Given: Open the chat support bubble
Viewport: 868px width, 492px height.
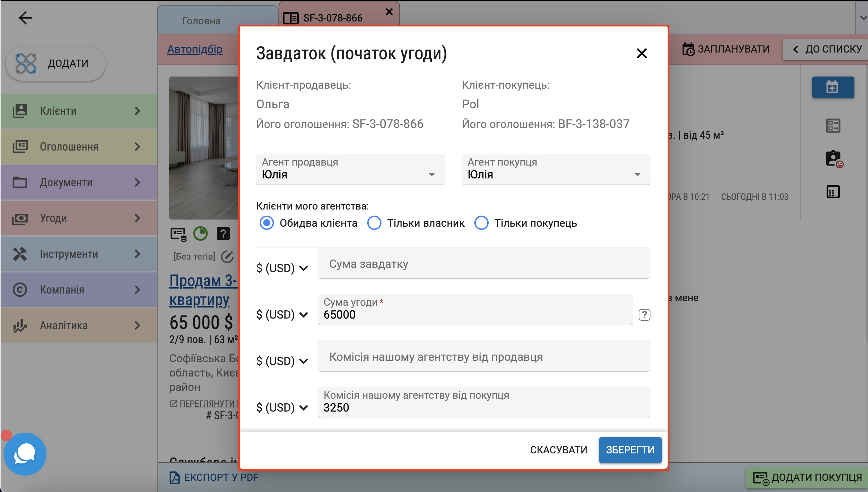Looking at the screenshot, I should 25,454.
